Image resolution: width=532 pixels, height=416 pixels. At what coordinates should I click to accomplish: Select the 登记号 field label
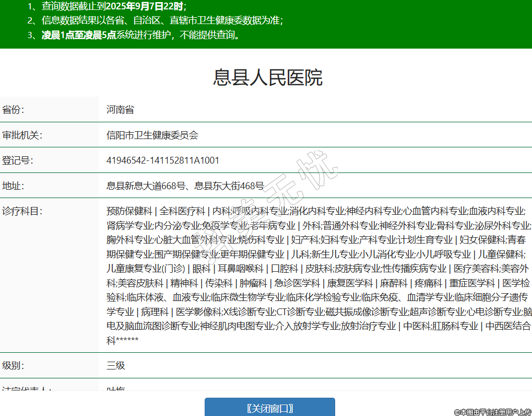pos(17,160)
